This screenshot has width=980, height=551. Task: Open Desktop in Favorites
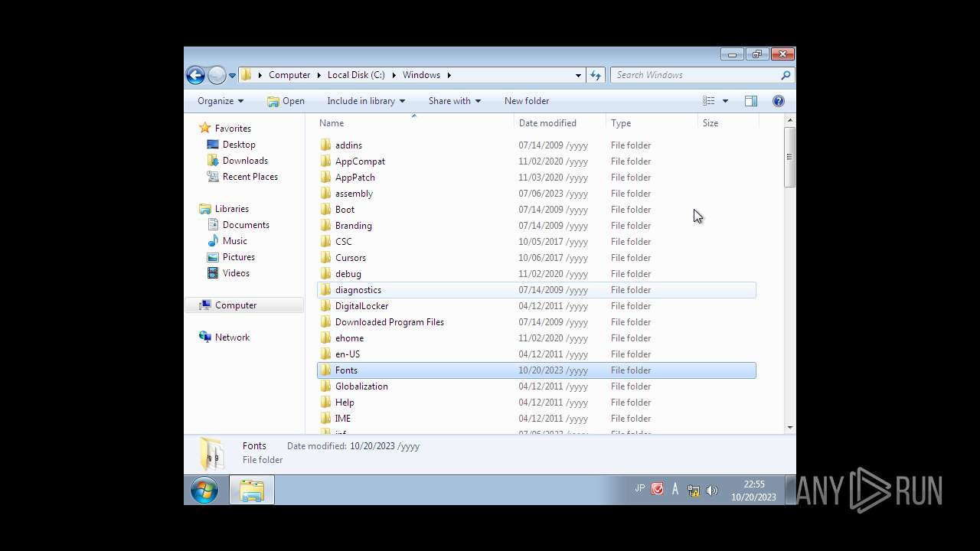tap(239, 145)
